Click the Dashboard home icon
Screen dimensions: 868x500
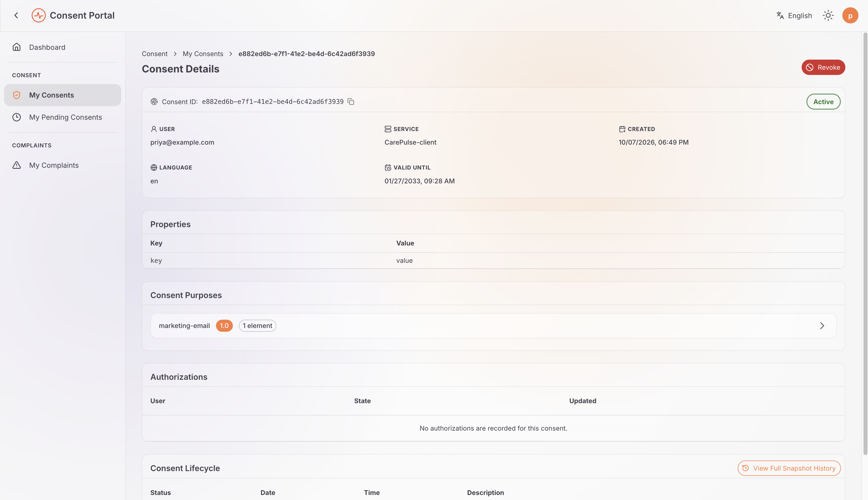coord(17,47)
